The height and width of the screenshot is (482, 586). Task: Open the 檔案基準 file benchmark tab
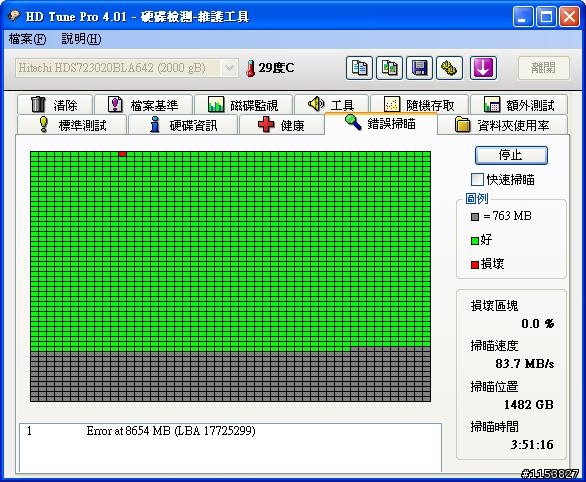point(144,105)
